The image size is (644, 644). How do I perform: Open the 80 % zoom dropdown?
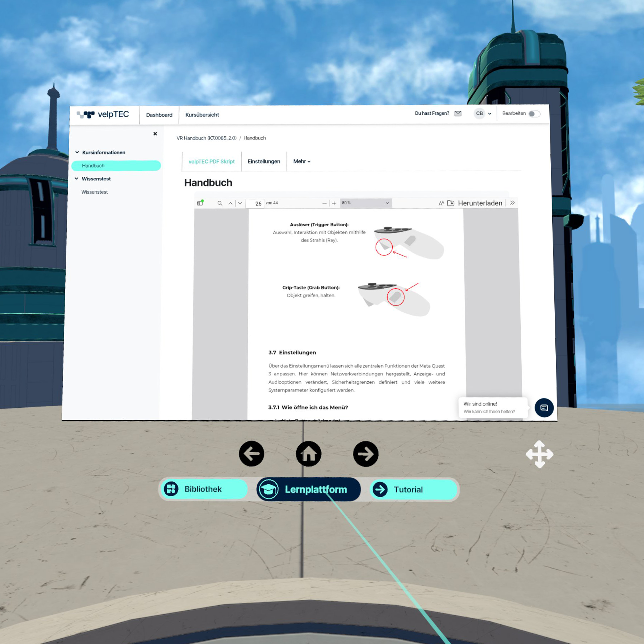[366, 203]
